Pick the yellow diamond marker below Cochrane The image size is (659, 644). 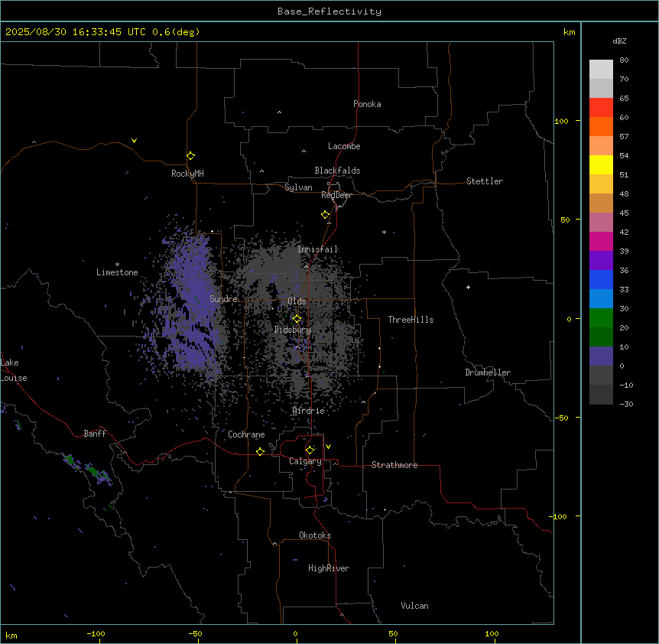click(x=260, y=451)
